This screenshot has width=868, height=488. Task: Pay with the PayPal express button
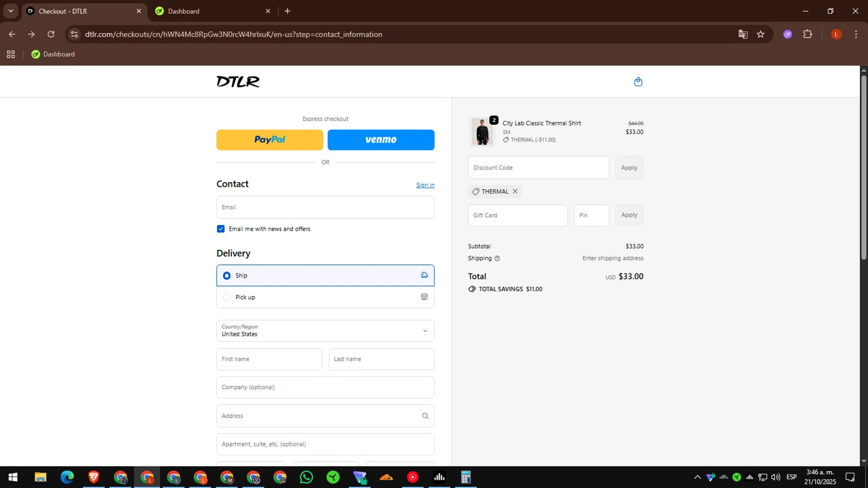270,140
